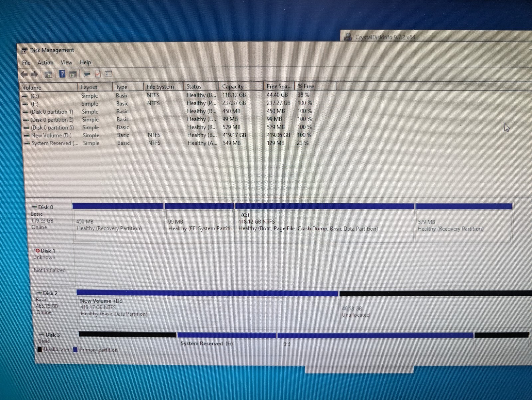
Task: Click the blue Primary partition legend swatch
Action: 75,350
